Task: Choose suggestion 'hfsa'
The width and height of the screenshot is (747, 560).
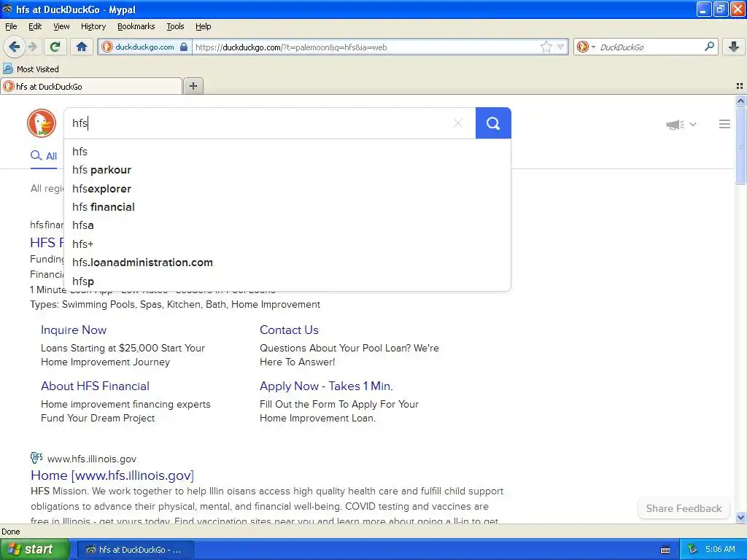Action: click(287, 225)
